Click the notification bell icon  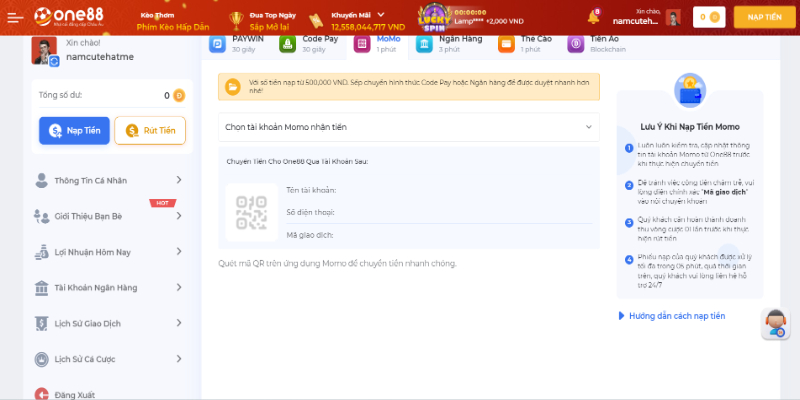(x=593, y=17)
